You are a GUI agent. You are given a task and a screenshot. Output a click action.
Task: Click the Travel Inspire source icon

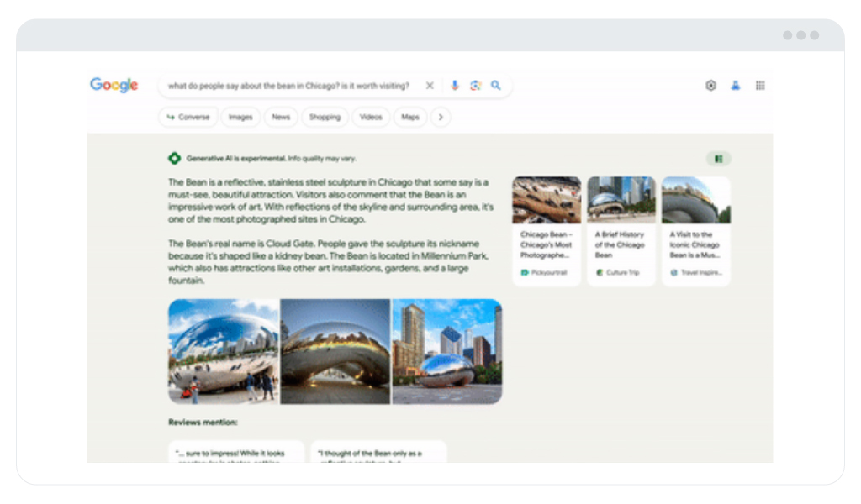(673, 272)
